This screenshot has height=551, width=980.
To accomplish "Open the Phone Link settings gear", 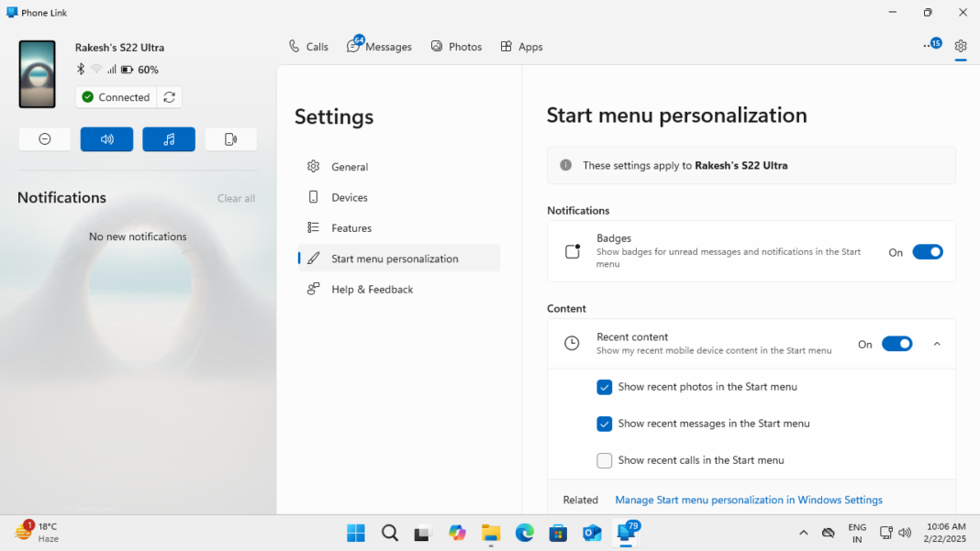I will click(960, 45).
